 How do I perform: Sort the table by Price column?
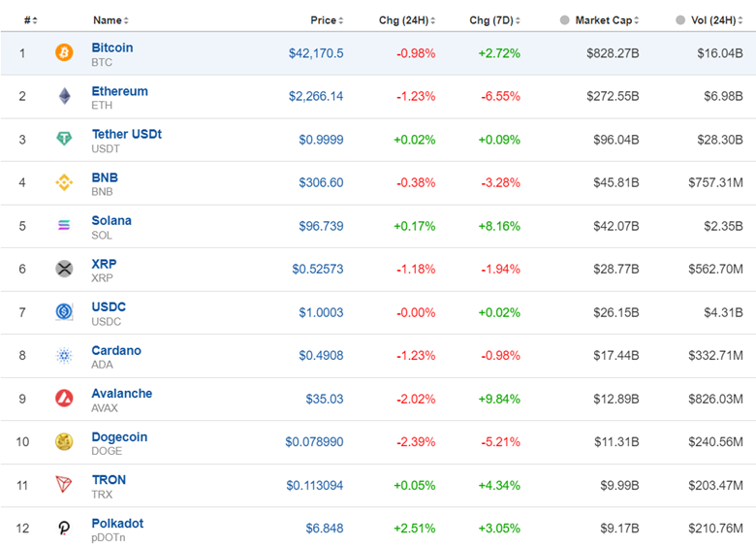click(x=327, y=20)
